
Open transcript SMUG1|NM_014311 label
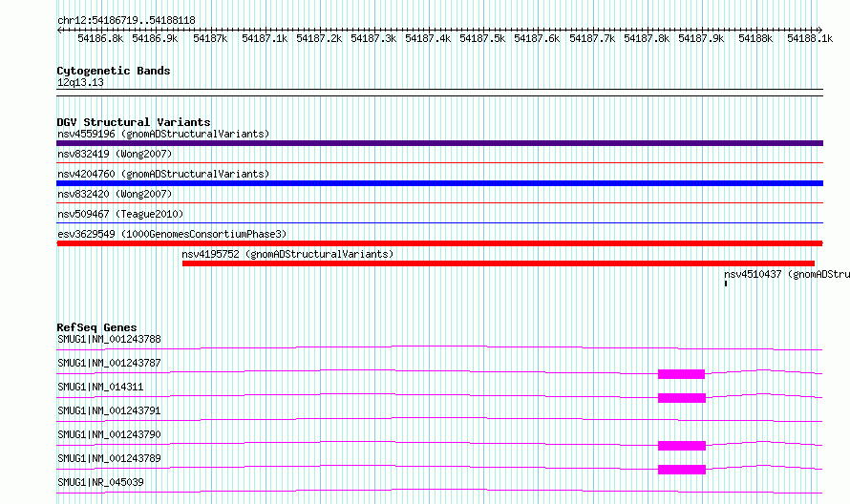pos(100,387)
